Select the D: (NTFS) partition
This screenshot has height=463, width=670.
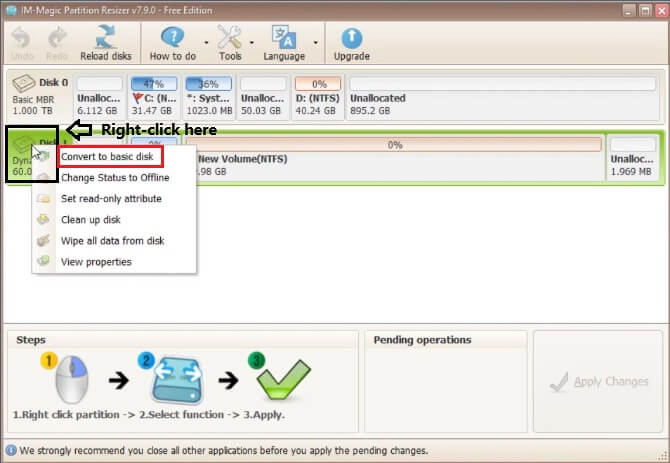(317, 97)
